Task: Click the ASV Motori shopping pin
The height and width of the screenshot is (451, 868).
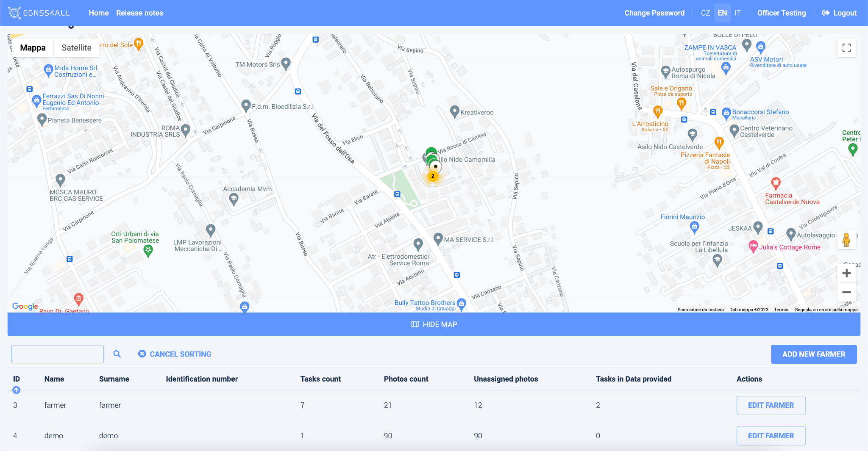Action: pyautogui.click(x=761, y=47)
